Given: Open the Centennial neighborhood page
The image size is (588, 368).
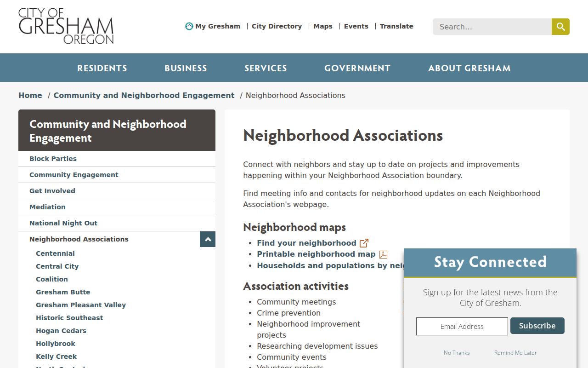Looking at the screenshot, I should tap(55, 253).
